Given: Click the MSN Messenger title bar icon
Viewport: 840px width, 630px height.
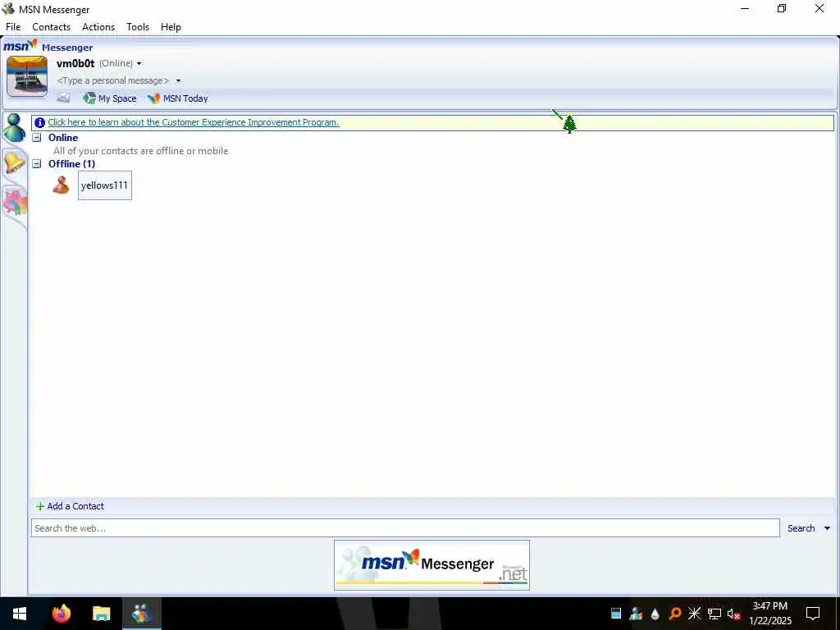Looking at the screenshot, I should click(8, 9).
